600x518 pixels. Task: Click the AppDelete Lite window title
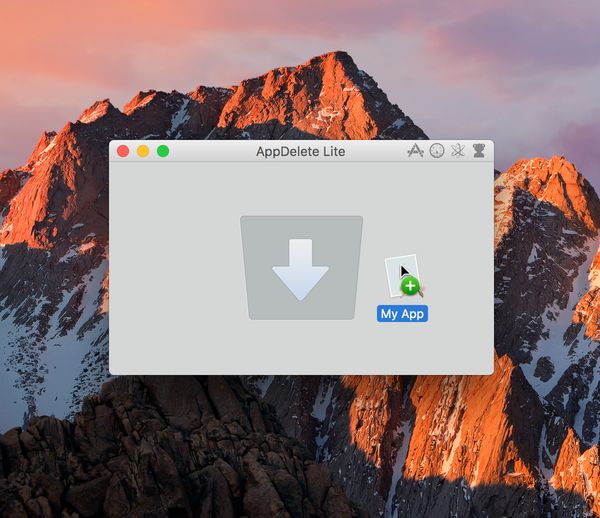[x=301, y=151]
